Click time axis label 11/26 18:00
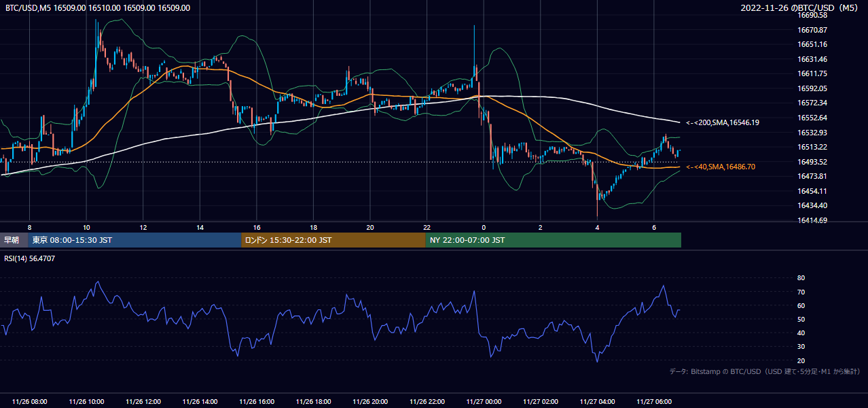Viewport: 868px width, 408px height. pos(313,402)
